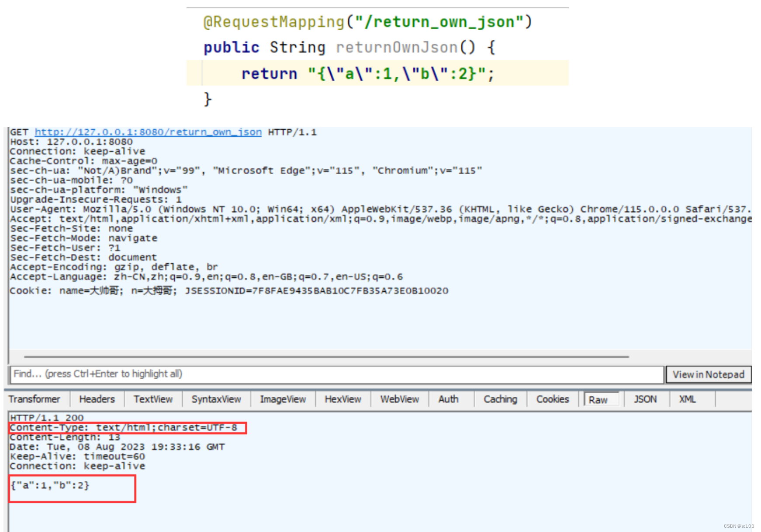
Task: Click the Sec-Fetch-Dest: document line
Action: coord(83,257)
